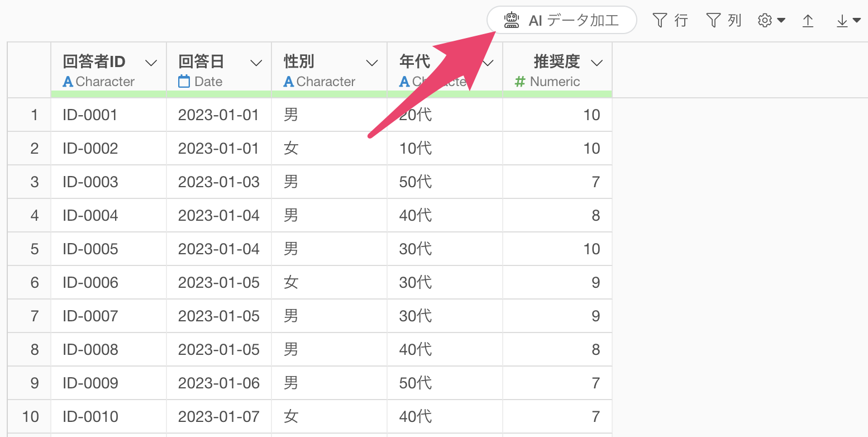Click the 50代 cell in row 9

pyautogui.click(x=415, y=383)
